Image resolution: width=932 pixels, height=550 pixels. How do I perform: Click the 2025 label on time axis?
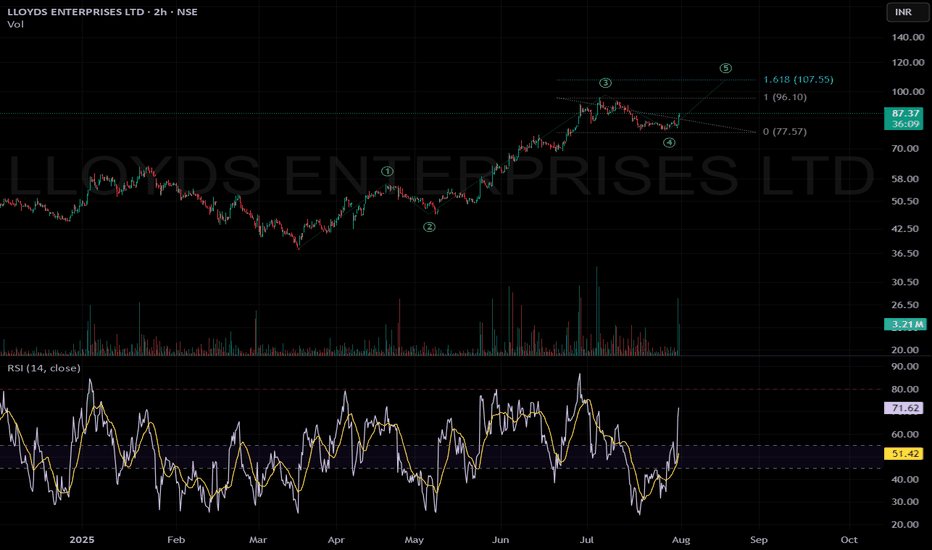pyautogui.click(x=81, y=540)
